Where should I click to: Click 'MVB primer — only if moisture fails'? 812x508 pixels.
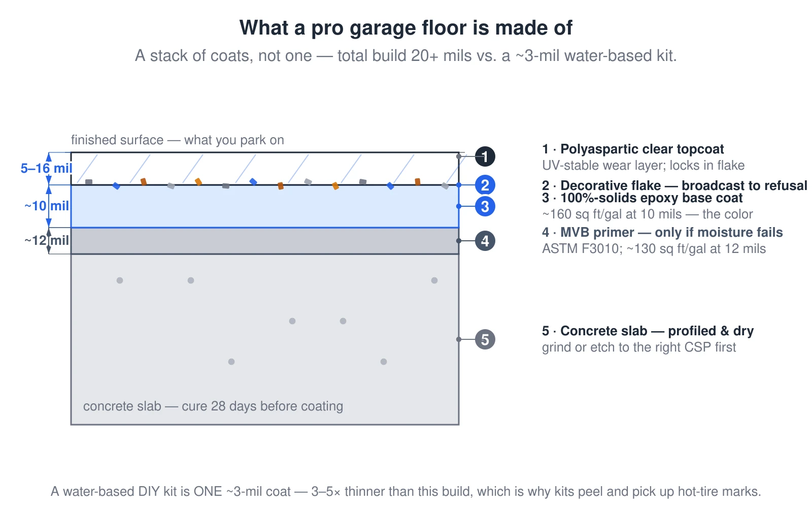pyautogui.click(x=662, y=233)
